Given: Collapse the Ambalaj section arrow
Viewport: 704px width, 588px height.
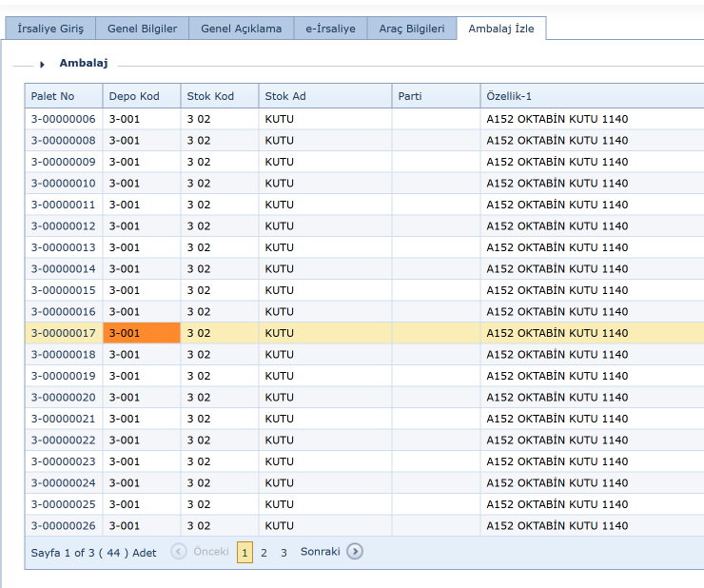Looking at the screenshot, I should (x=43, y=65).
